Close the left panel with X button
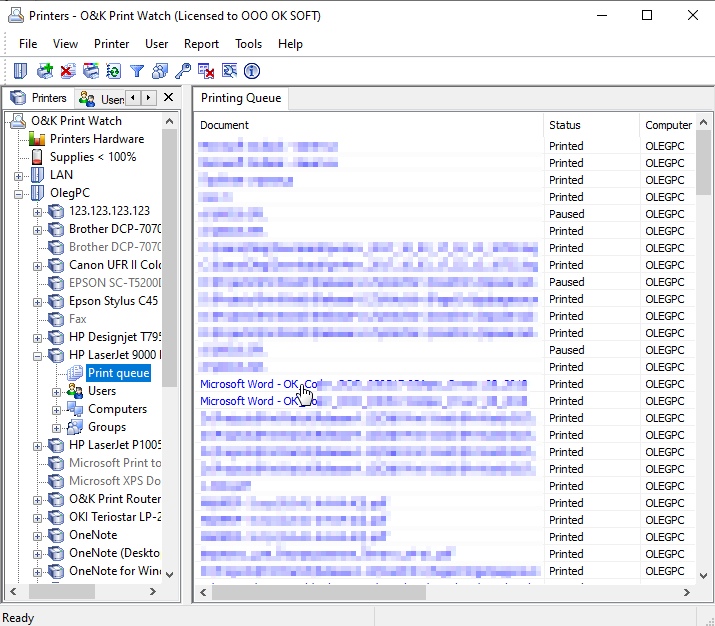The image size is (715, 626). (x=168, y=98)
